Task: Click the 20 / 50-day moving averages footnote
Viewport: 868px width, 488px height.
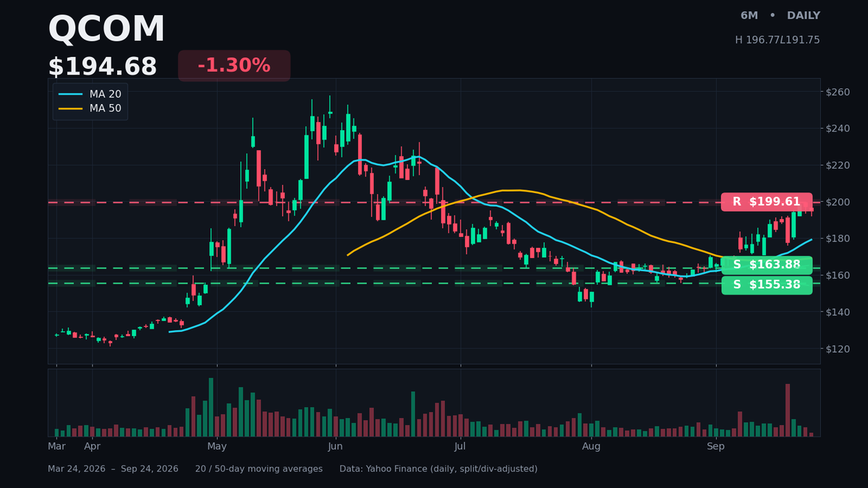Action: click(259, 469)
